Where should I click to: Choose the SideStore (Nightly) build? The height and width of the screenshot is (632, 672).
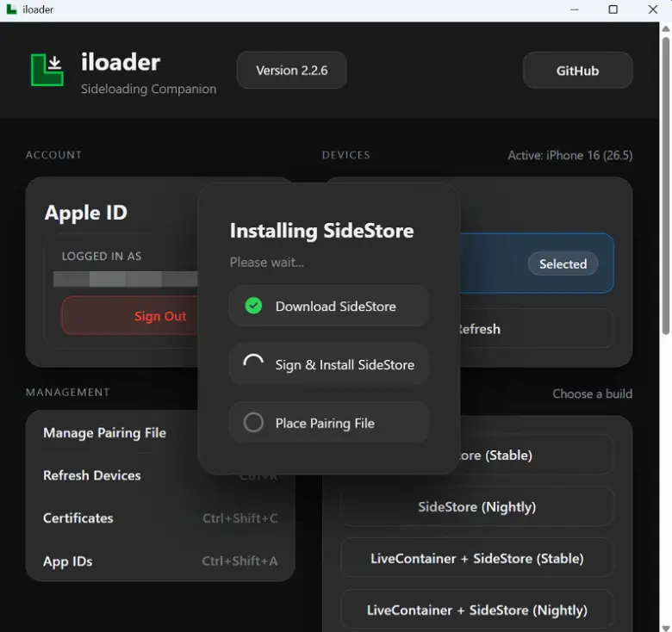[477, 507]
